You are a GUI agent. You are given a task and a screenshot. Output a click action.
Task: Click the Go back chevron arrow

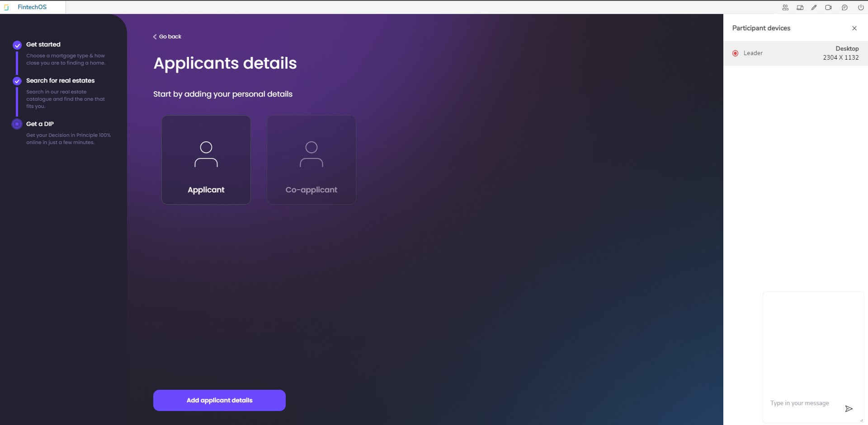pos(155,37)
